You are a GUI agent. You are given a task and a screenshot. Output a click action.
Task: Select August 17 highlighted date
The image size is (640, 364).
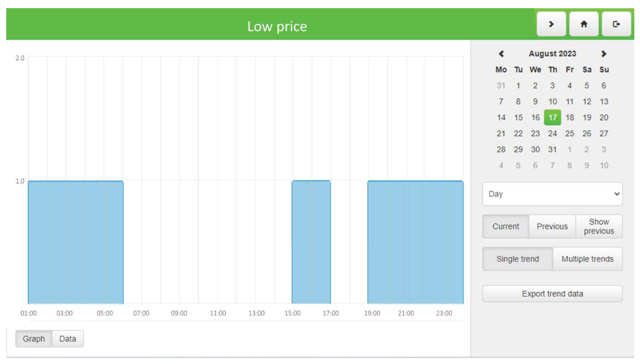click(x=552, y=117)
